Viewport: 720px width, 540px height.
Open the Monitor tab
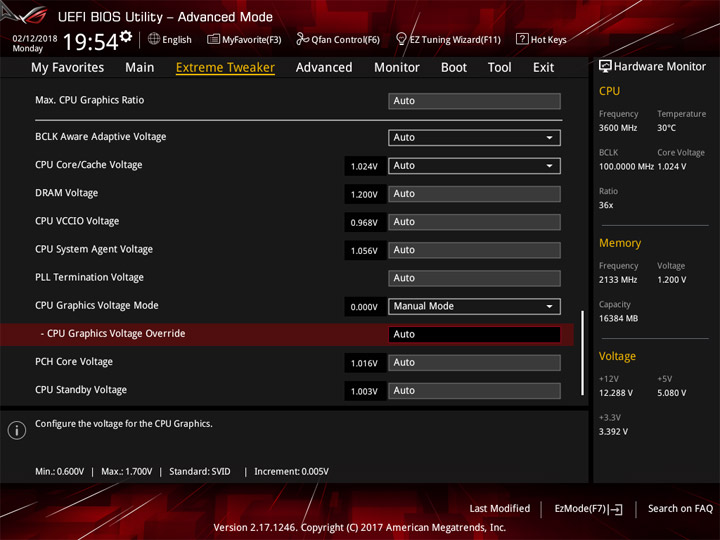click(397, 68)
